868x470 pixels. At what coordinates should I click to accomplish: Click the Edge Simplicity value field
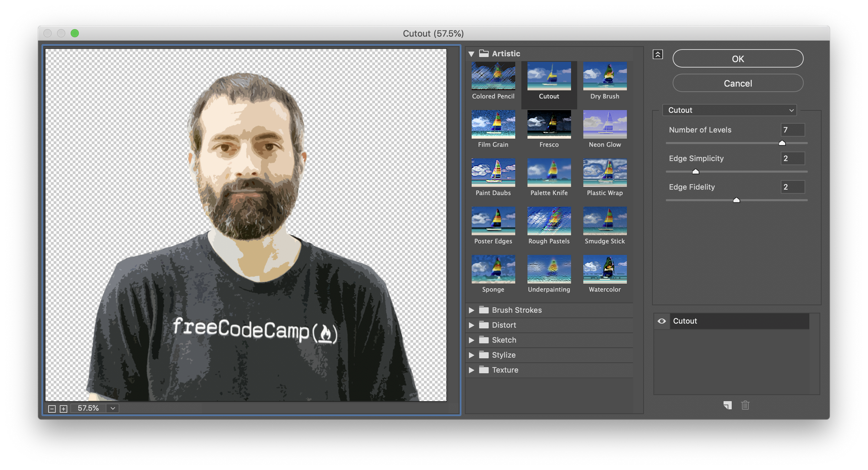tap(792, 158)
